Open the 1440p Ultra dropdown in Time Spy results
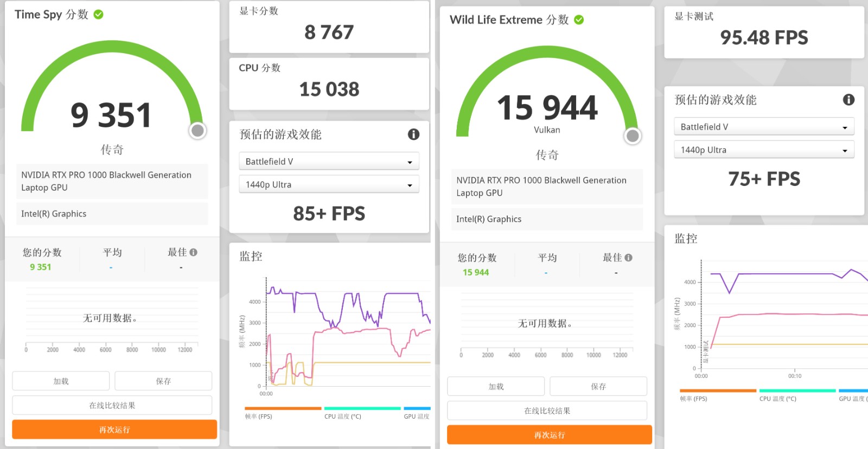868x449 pixels. click(x=329, y=184)
